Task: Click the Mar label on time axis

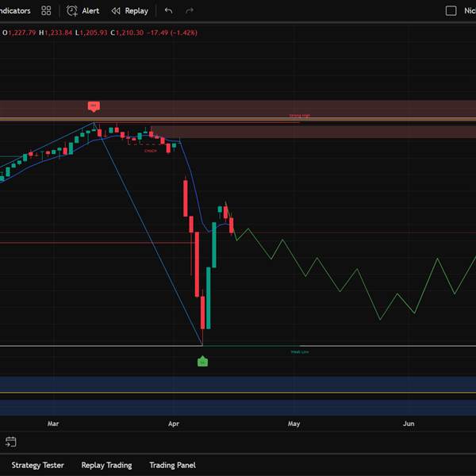Action: [x=53, y=424]
